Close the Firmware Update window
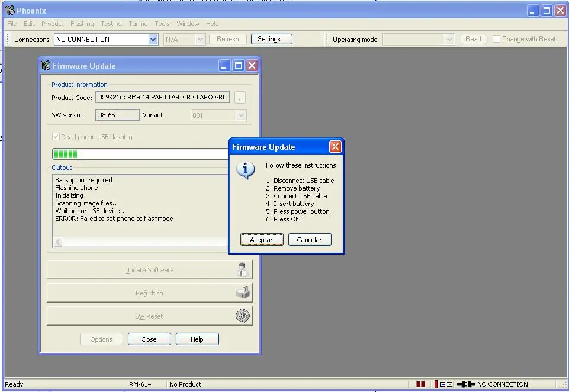Screen dimensions: 569x392 (x=252, y=65)
